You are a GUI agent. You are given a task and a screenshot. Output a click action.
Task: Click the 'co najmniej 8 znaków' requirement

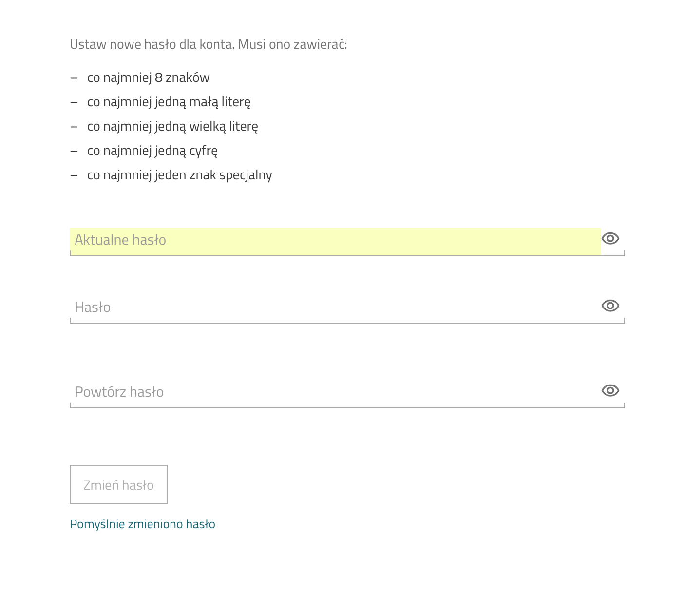148,77
